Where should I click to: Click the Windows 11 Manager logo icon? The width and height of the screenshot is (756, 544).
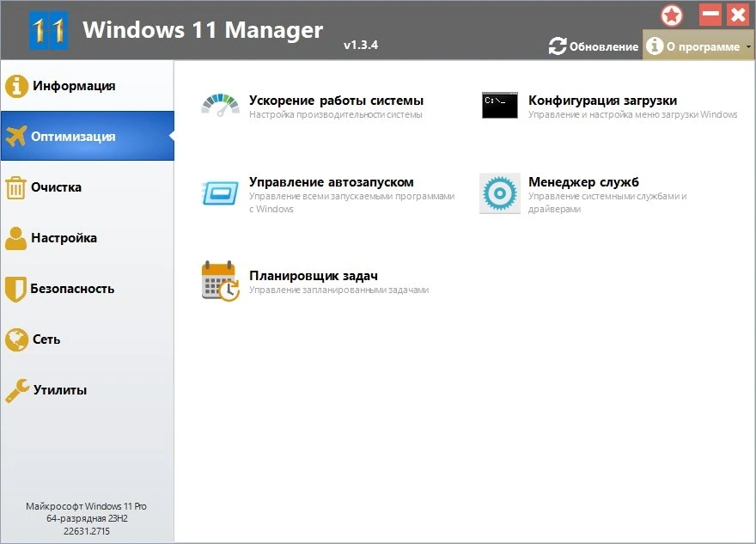click(48, 31)
